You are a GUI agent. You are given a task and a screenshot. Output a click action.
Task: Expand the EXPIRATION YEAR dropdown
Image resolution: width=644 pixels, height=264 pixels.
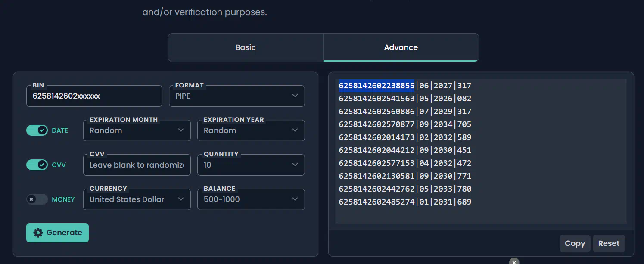tap(251, 130)
